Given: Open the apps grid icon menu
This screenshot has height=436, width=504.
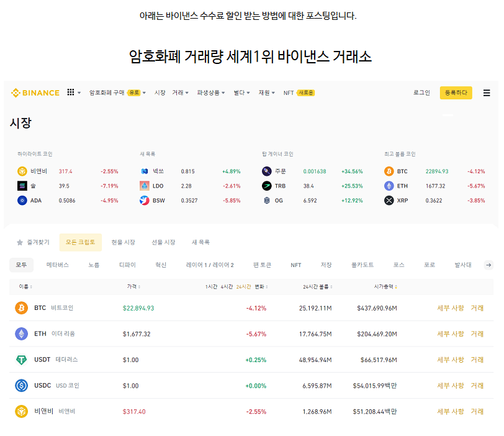Looking at the screenshot, I should point(71,93).
